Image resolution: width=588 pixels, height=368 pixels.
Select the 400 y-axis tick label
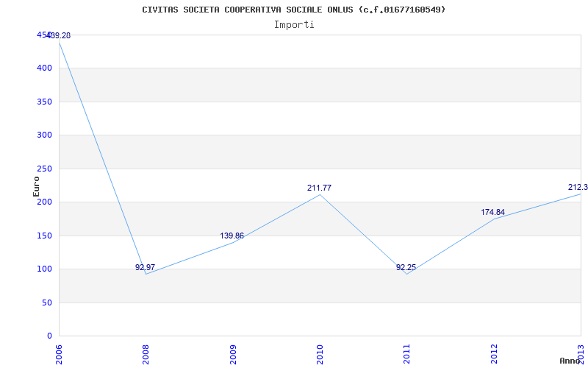coord(44,68)
